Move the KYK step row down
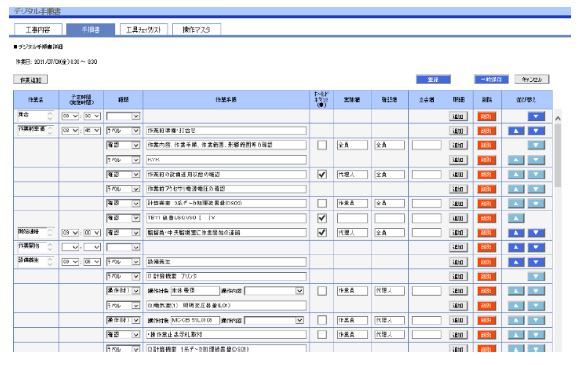 tap(536, 160)
